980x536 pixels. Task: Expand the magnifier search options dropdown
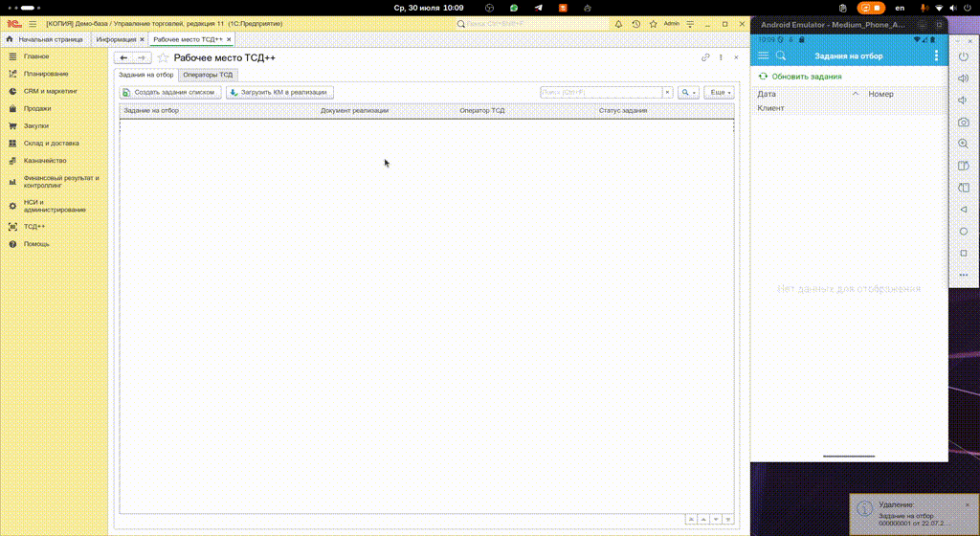click(688, 93)
